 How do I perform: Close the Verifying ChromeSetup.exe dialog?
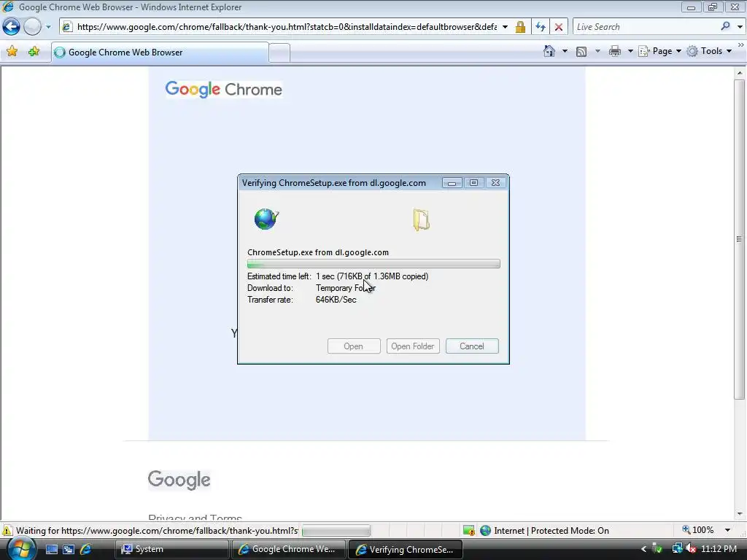[495, 183]
